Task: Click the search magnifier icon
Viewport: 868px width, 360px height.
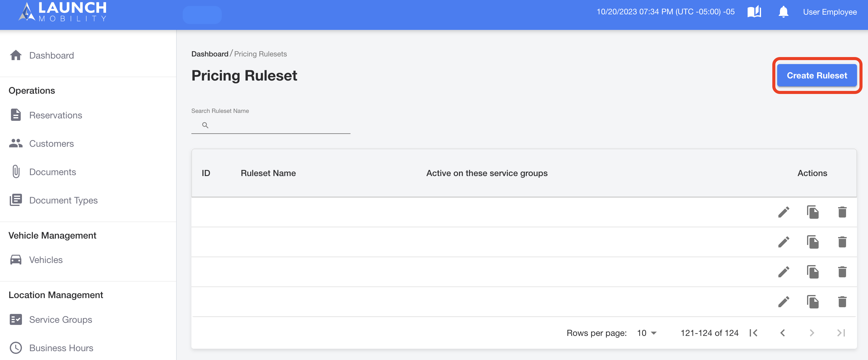Action: tap(205, 125)
